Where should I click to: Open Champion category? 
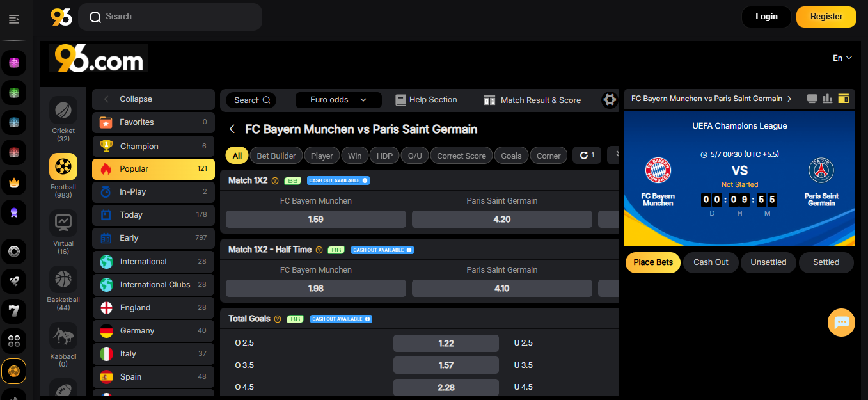point(154,147)
